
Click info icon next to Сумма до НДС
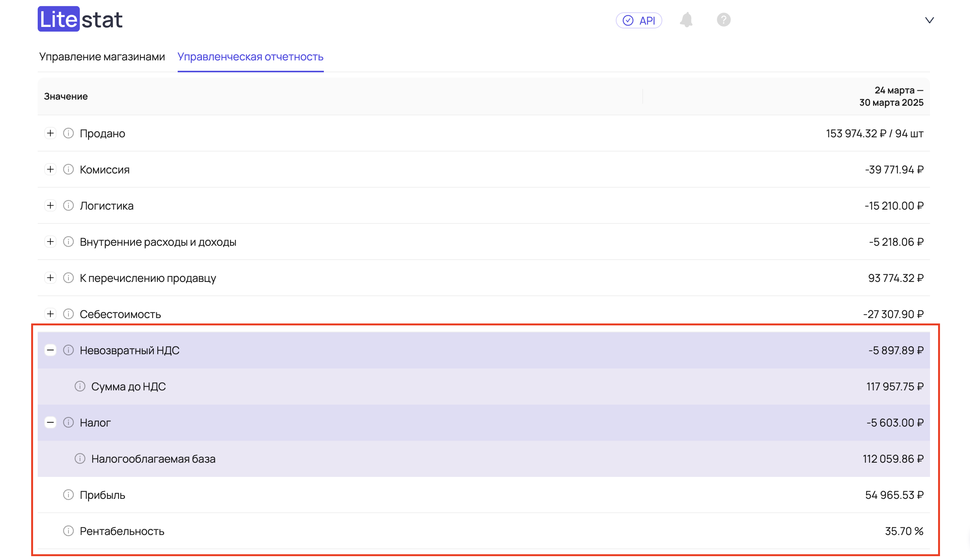click(80, 386)
